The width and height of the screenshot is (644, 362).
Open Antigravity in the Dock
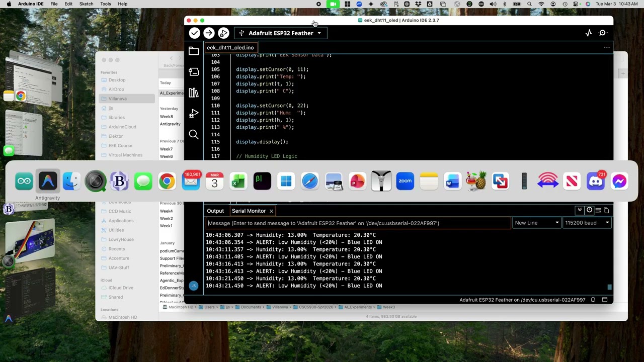pos(47,181)
